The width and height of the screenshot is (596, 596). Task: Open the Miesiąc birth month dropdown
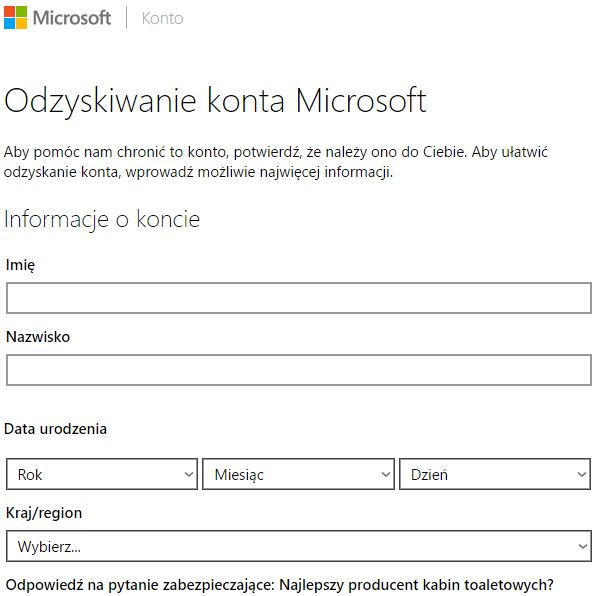[x=298, y=474]
